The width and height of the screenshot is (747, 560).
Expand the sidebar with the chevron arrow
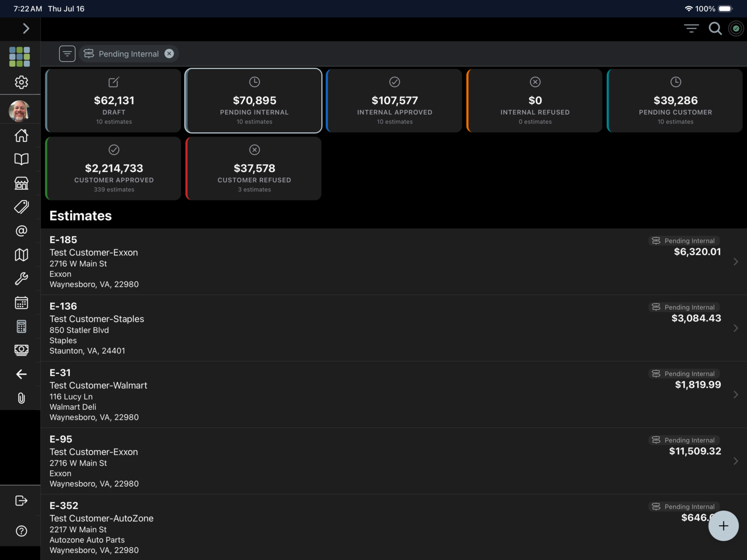[26, 28]
